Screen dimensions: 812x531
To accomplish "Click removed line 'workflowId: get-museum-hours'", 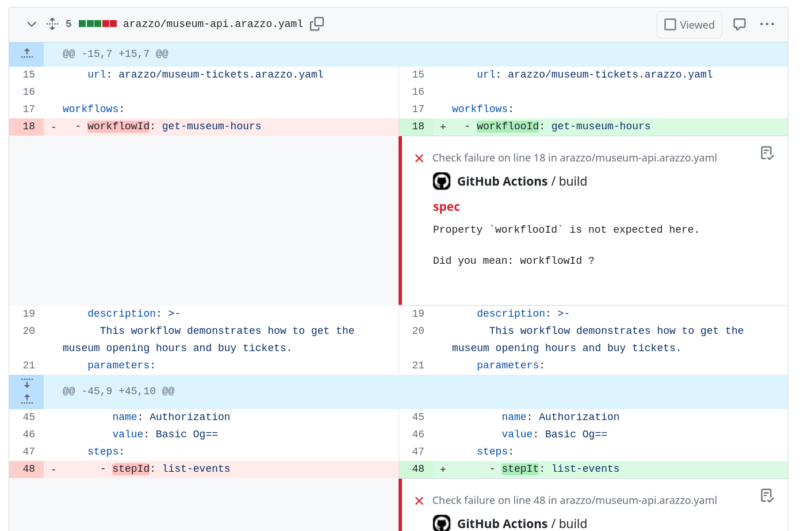I will click(174, 126).
